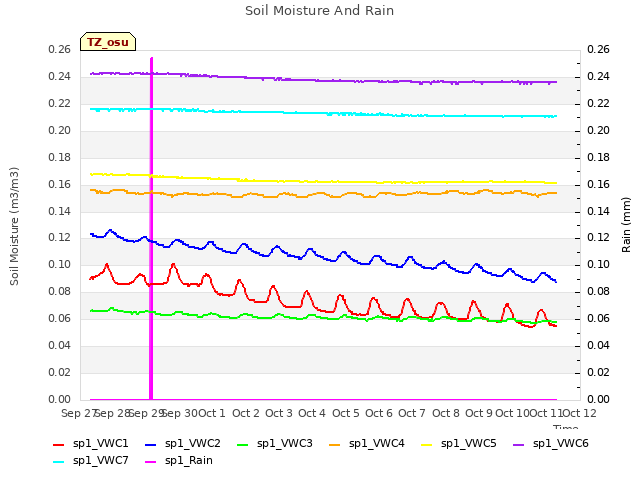Click the sp1_VWC1 legend entry
This screenshot has height=480, width=640.
(x=91, y=443)
